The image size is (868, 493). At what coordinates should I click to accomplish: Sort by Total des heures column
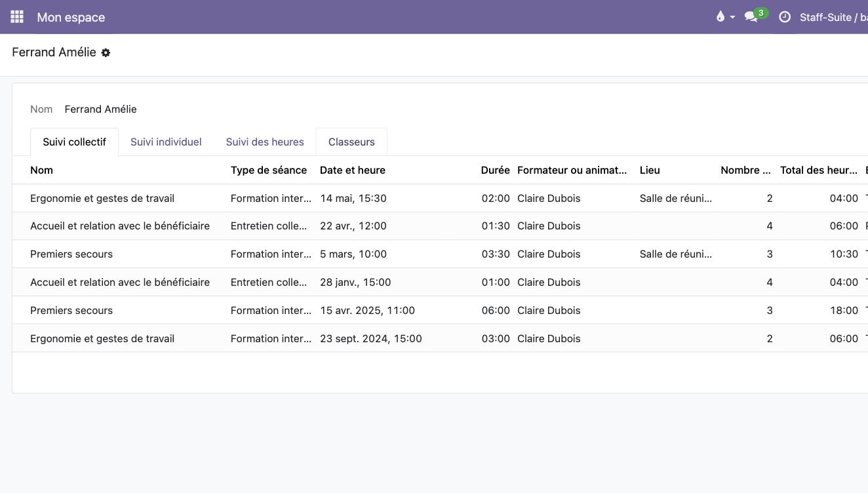(x=819, y=170)
